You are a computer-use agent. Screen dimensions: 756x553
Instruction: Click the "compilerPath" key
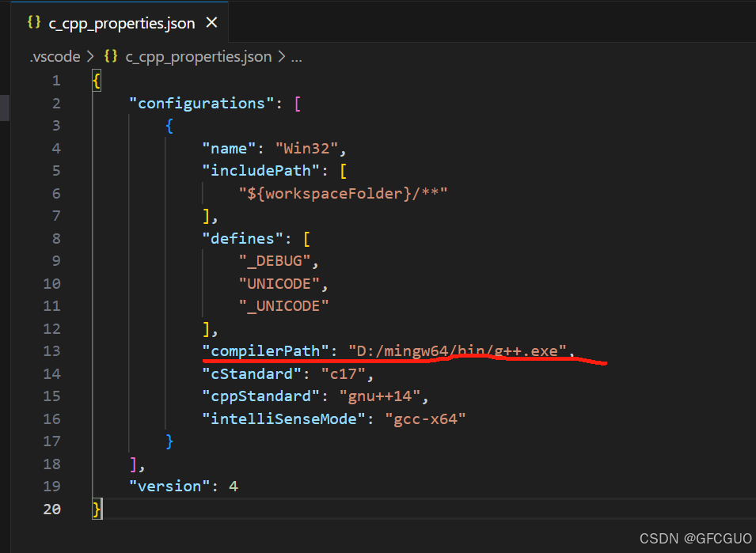(266, 351)
